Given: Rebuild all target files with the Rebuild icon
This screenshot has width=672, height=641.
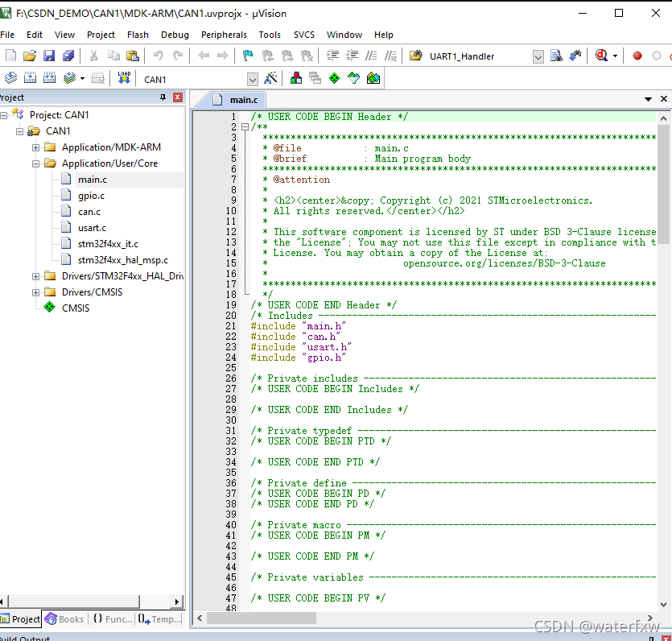Looking at the screenshot, I should click(49, 78).
